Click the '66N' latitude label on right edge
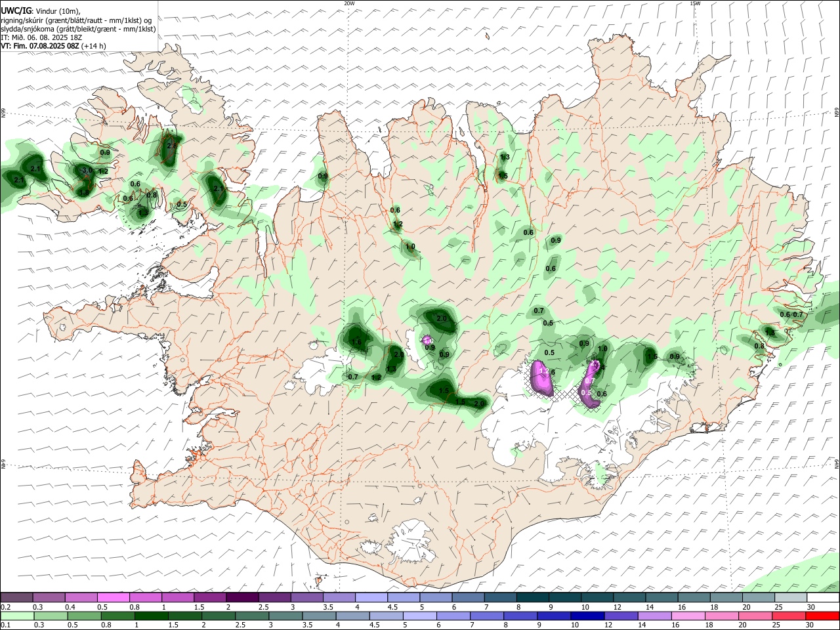840x630 pixels. click(837, 113)
